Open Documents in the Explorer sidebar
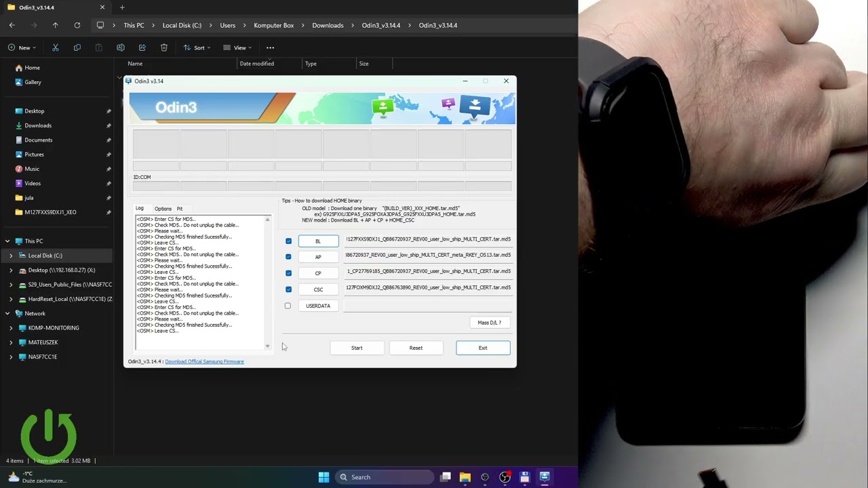The image size is (868, 488). point(38,140)
